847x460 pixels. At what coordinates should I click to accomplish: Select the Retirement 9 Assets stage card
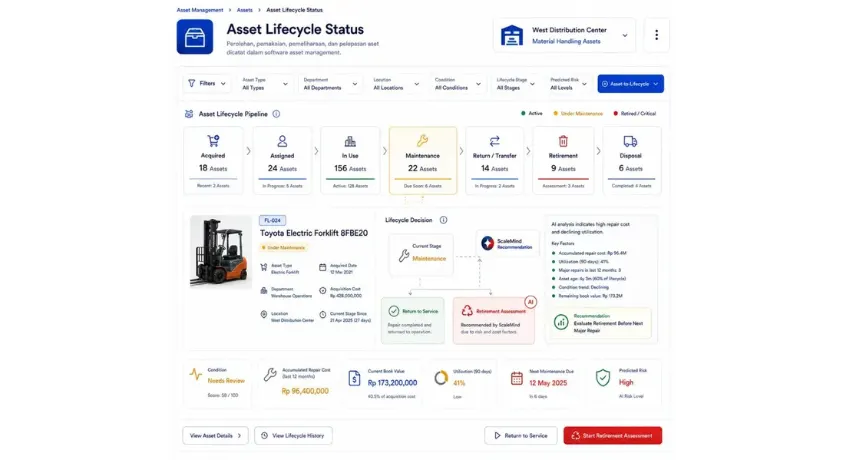pos(563,160)
